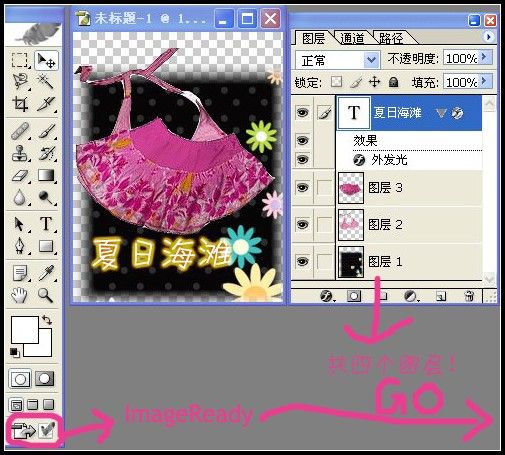This screenshot has height=455, width=505.
Task: Activate the Eyedropper tool
Action: 46,273
